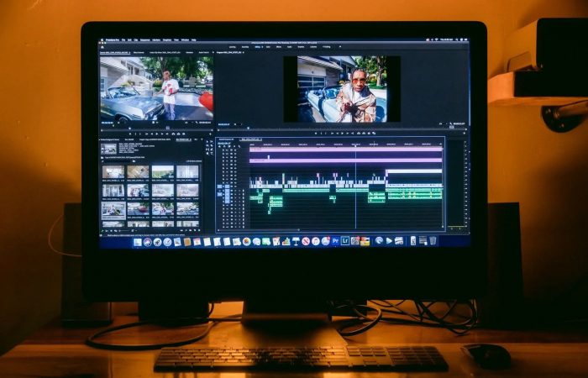
Task: Open the Home screen icon below the menu bar
Action: (x=102, y=47)
